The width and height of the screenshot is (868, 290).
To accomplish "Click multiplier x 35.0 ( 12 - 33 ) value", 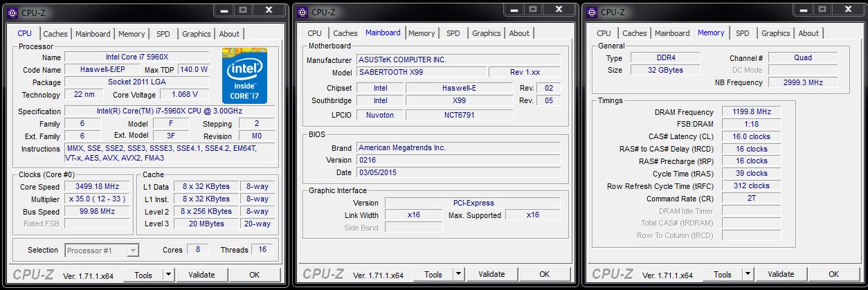I will 98,199.
